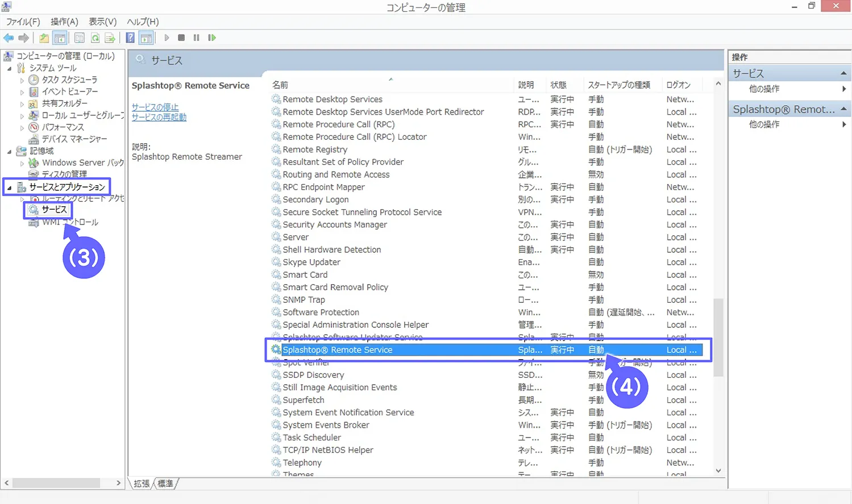Toggle the action pane visibility icon

coord(146,38)
